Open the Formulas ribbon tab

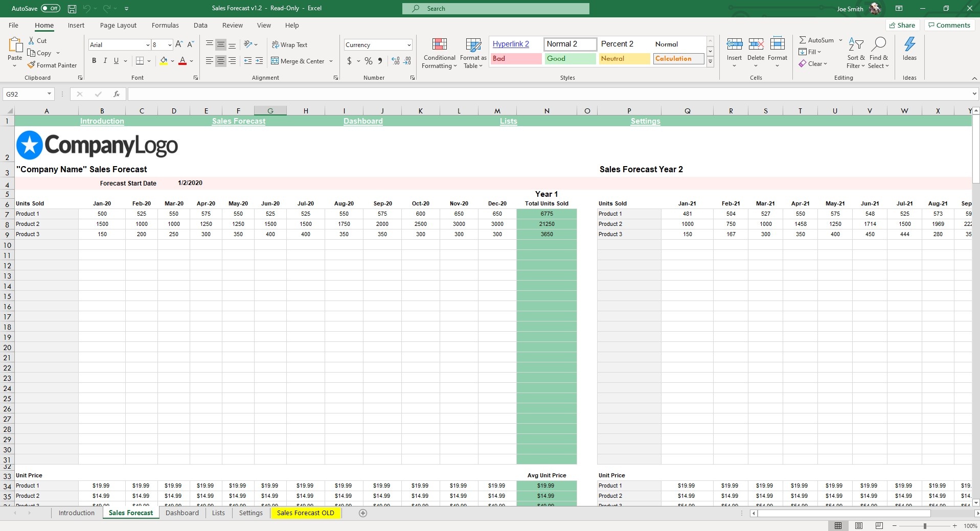(x=165, y=26)
